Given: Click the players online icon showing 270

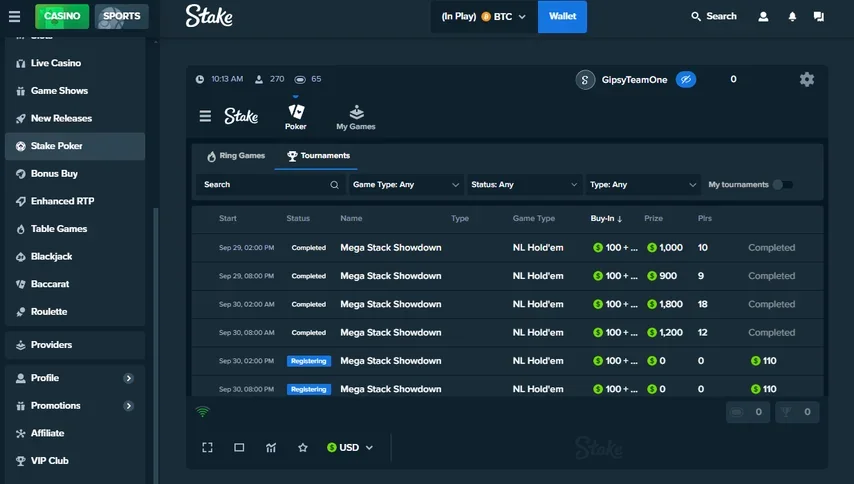Looking at the screenshot, I should click(x=259, y=79).
